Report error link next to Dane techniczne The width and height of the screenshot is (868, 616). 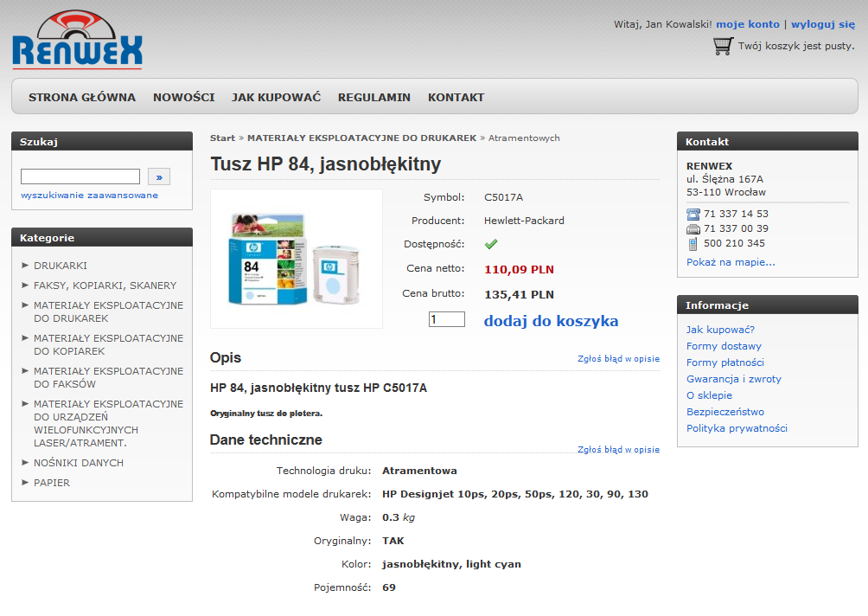pos(618,450)
